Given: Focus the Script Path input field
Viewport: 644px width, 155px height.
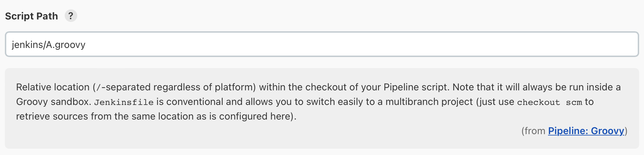Looking at the screenshot, I should (x=322, y=44).
